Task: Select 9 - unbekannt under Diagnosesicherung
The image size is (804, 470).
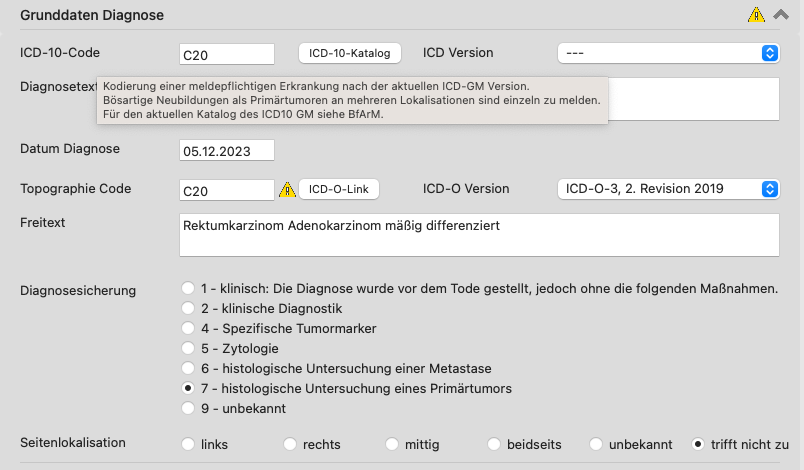Action: [x=188, y=408]
